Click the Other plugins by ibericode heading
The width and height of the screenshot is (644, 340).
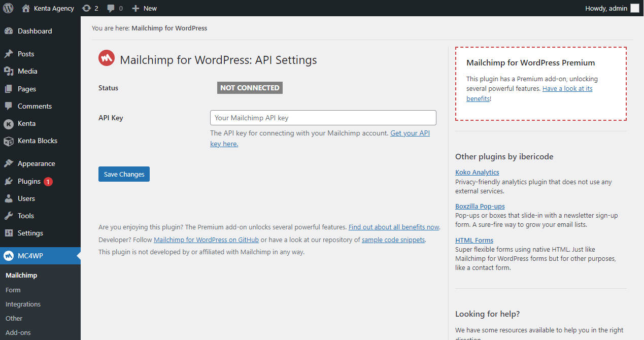(504, 157)
